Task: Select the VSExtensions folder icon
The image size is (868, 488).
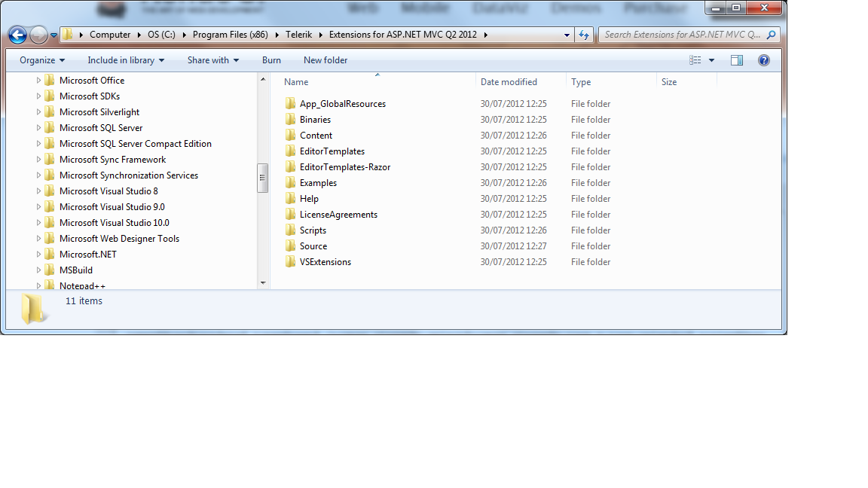Action: tap(291, 262)
